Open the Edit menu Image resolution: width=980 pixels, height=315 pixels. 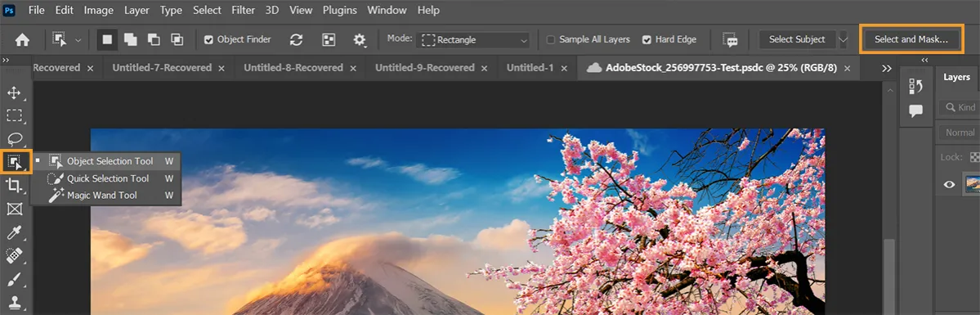(64, 10)
